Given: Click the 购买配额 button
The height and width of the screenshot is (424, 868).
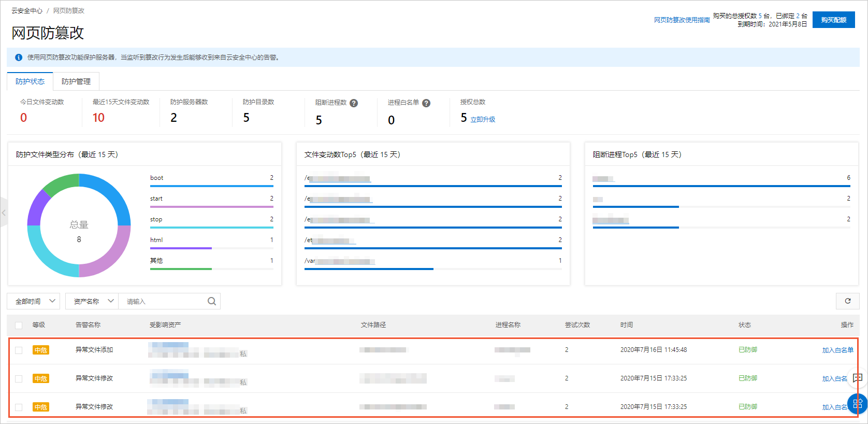Looking at the screenshot, I should tap(834, 20).
